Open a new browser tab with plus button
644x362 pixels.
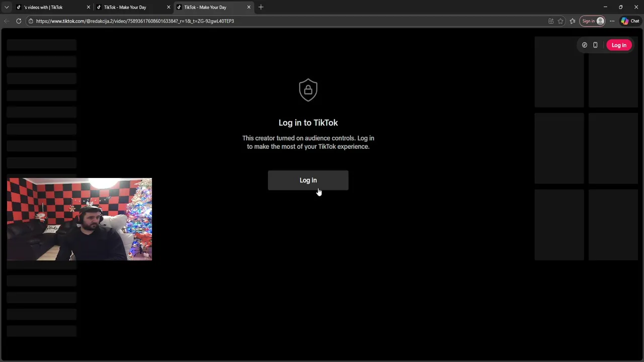click(x=261, y=7)
